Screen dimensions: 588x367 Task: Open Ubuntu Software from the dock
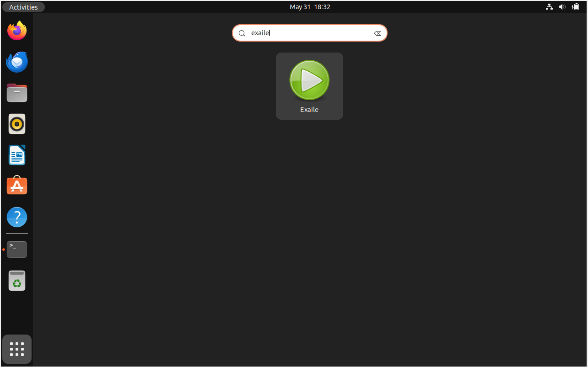click(x=17, y=186)
